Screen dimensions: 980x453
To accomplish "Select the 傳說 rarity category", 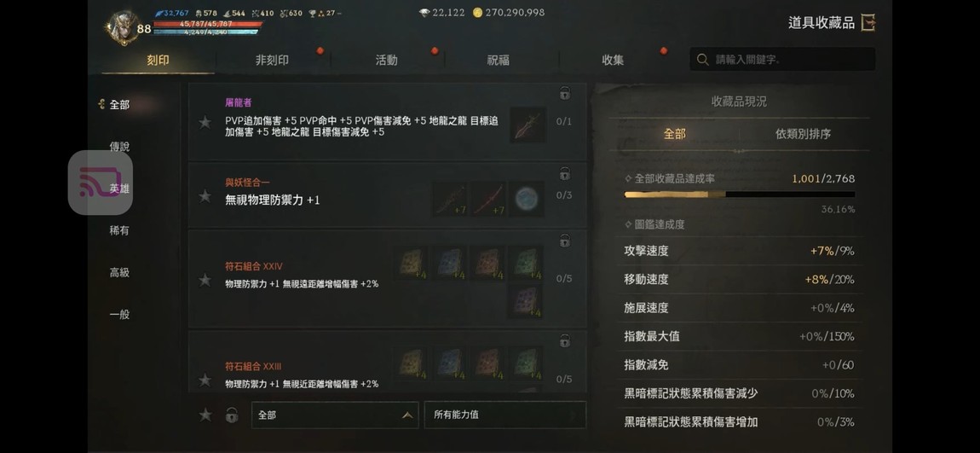I will coord(119,147).
